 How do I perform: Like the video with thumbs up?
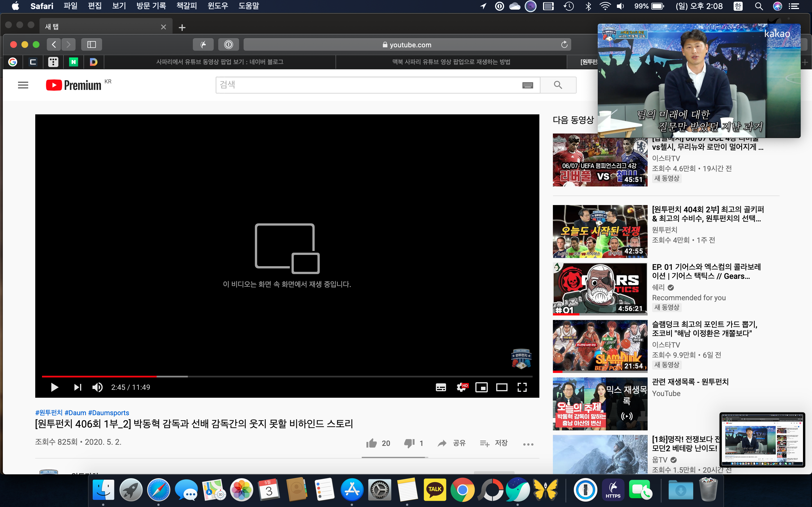(x=372, y=443)
